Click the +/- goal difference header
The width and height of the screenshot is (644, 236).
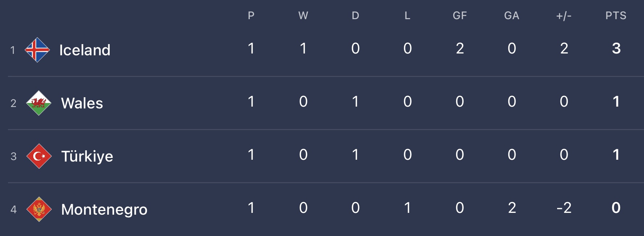[564, 16]
